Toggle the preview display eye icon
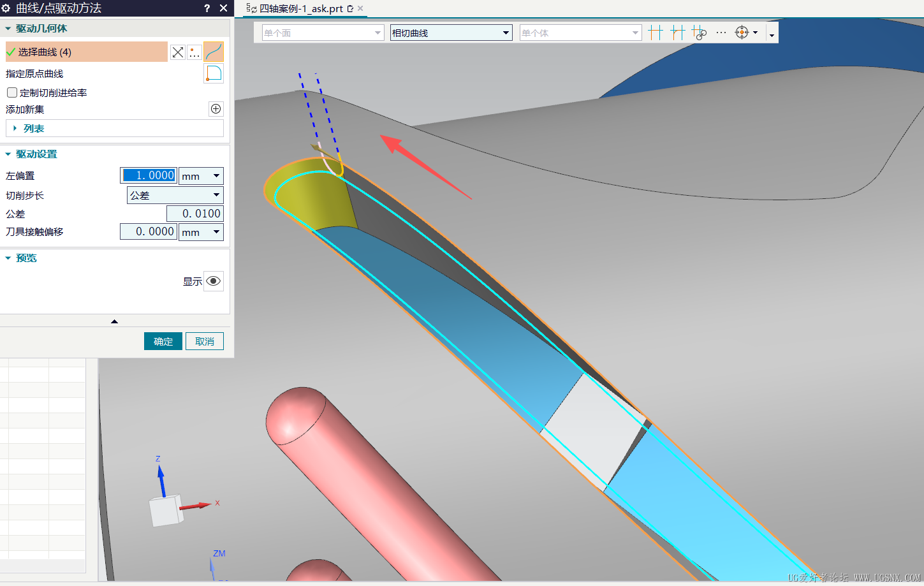The height and width of the screenshot is (586, 924). pos(214,281)
